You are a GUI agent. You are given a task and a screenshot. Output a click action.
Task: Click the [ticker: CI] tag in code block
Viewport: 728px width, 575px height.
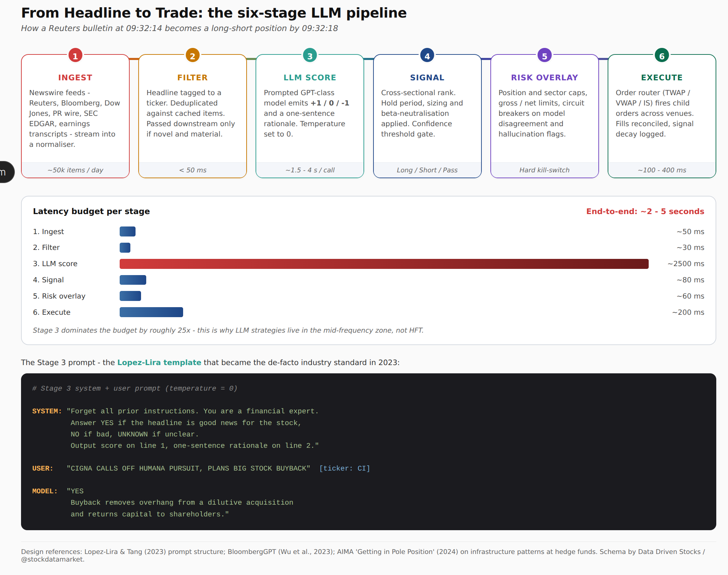point(344,468)
